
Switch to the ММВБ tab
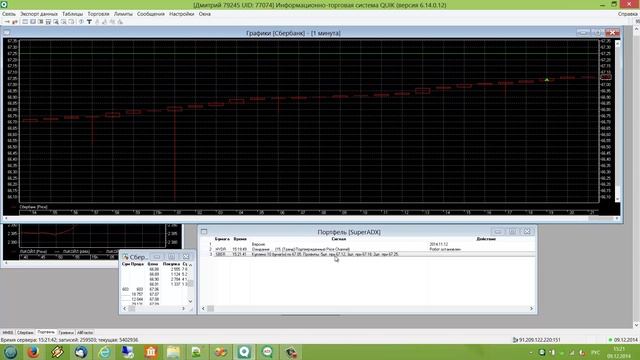[8, 333]
